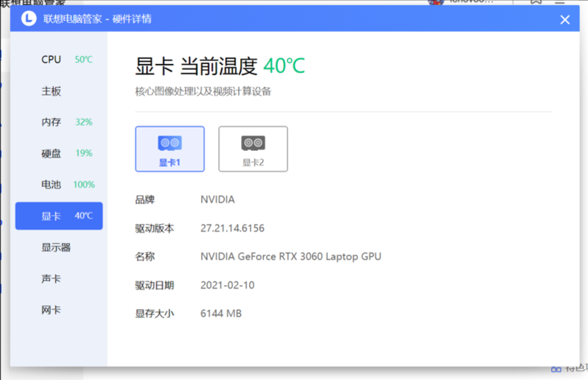The image size is (588, 380).
Task: Open the CPU section in the sidebar
Action: point(59,60)
